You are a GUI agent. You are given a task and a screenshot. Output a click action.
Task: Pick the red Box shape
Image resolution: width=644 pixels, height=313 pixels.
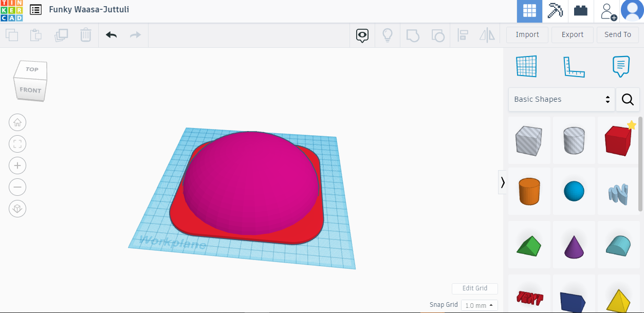coord(618,140)
